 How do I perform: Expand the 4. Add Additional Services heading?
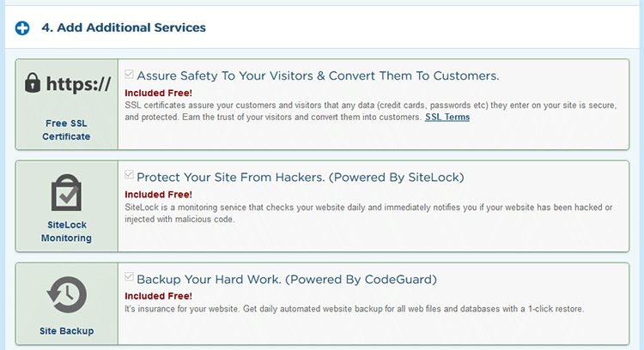(x=124, y=27)
